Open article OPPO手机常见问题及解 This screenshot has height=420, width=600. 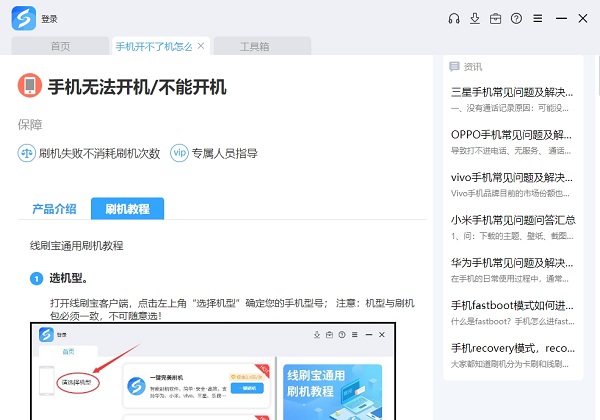coord(511,135)
